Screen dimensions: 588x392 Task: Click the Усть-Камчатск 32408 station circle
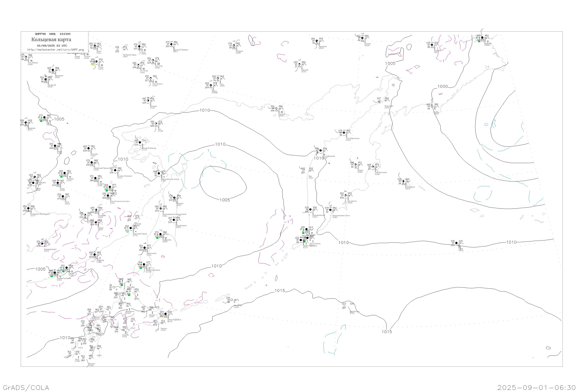point(373,167)
